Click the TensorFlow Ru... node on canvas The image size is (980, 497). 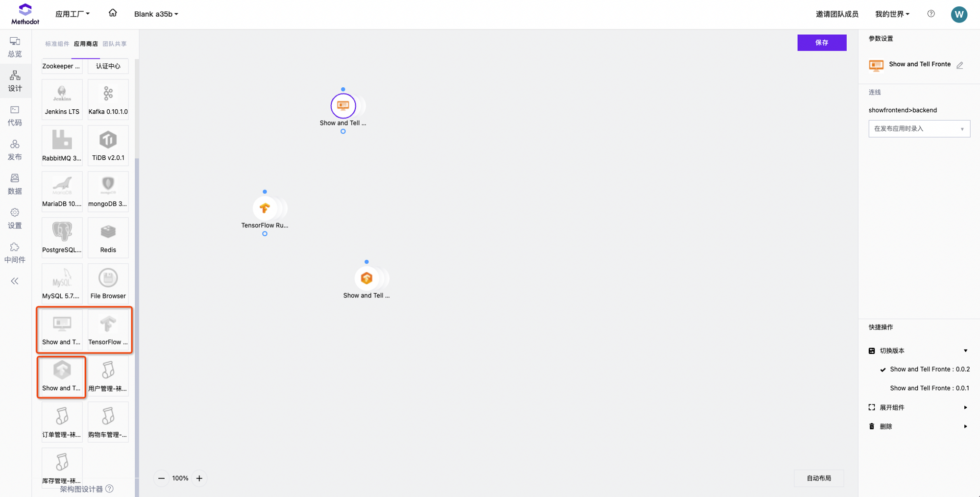tap(265, 209)
